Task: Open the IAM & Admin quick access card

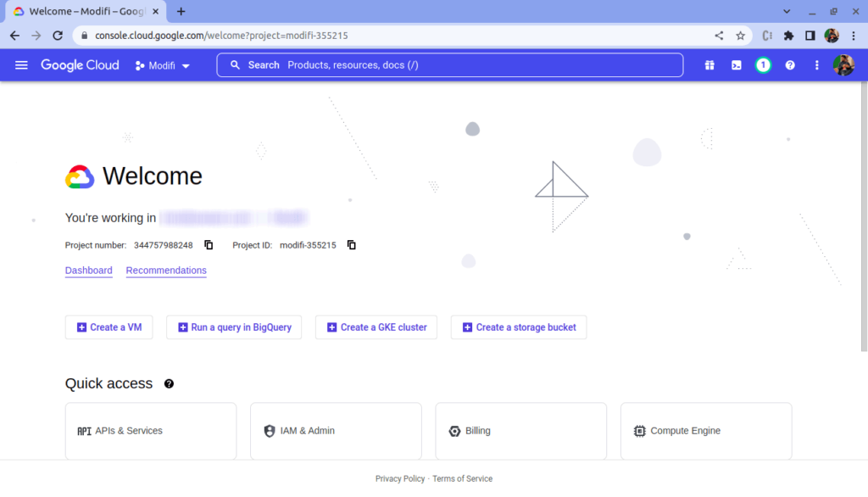Action: [336, 431]
